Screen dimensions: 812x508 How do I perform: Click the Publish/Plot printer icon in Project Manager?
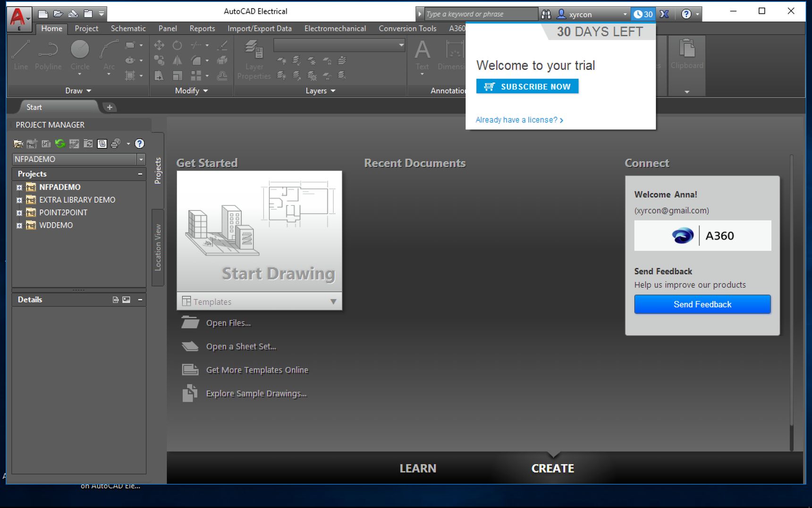pyautogui.click(x=116, y=144)
